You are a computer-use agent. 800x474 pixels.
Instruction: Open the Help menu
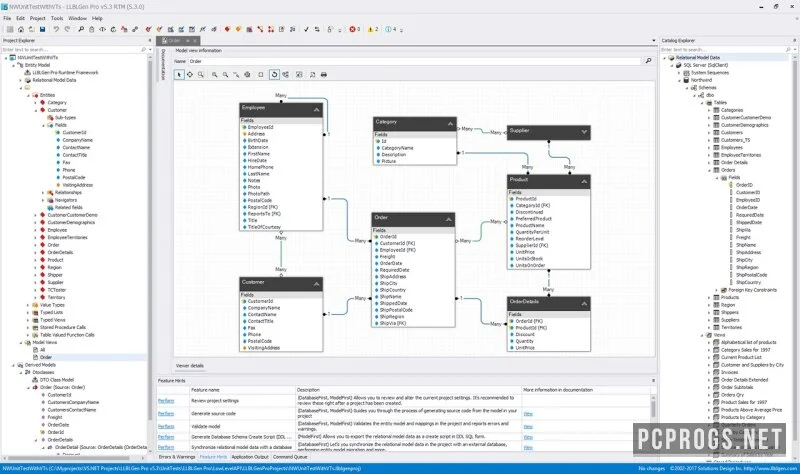(x=97, y=18)
